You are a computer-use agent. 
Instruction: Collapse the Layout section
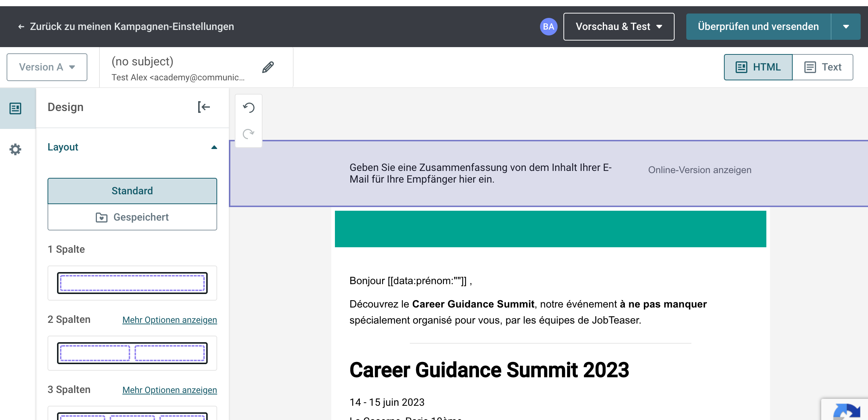click(214, 147)
